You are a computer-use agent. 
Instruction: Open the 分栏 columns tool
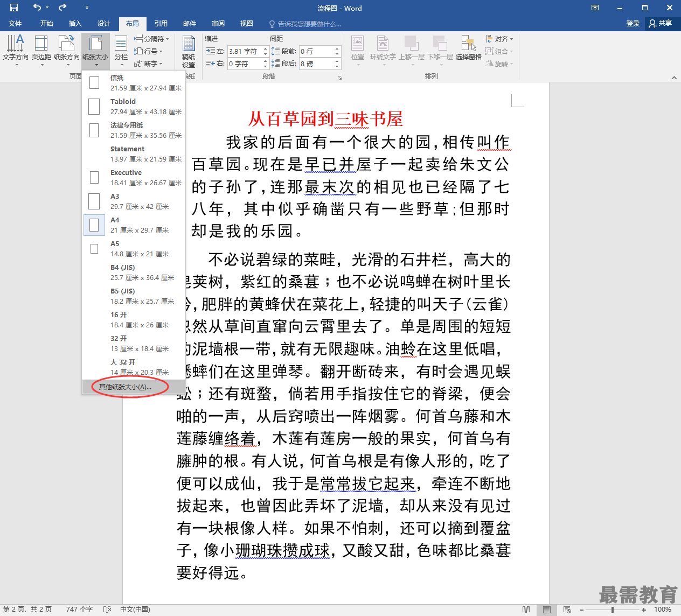coord(121,50)
